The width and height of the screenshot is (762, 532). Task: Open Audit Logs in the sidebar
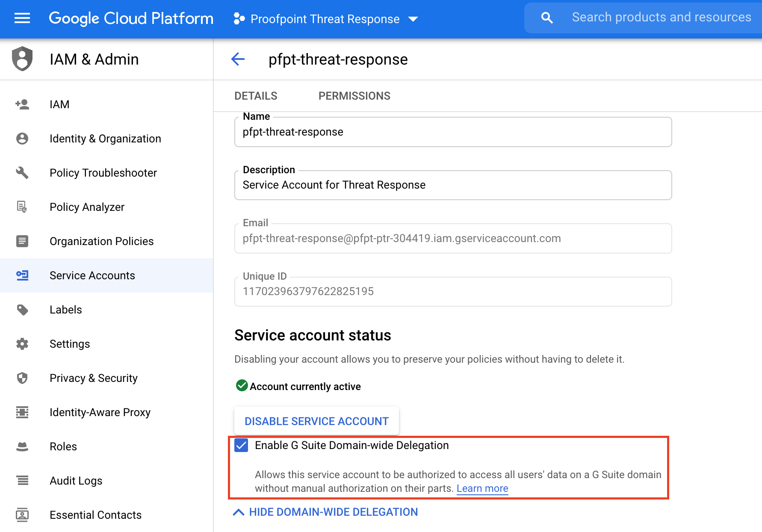click(76, 481)
